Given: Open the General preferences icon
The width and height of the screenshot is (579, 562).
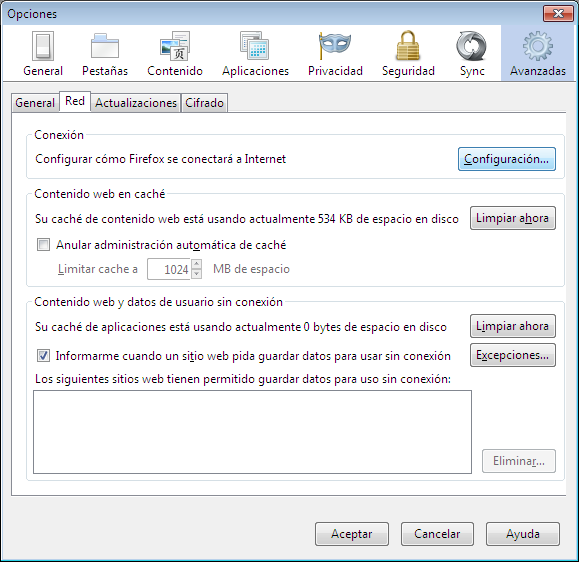Looking at the screenshot, I should pos(43,47).
